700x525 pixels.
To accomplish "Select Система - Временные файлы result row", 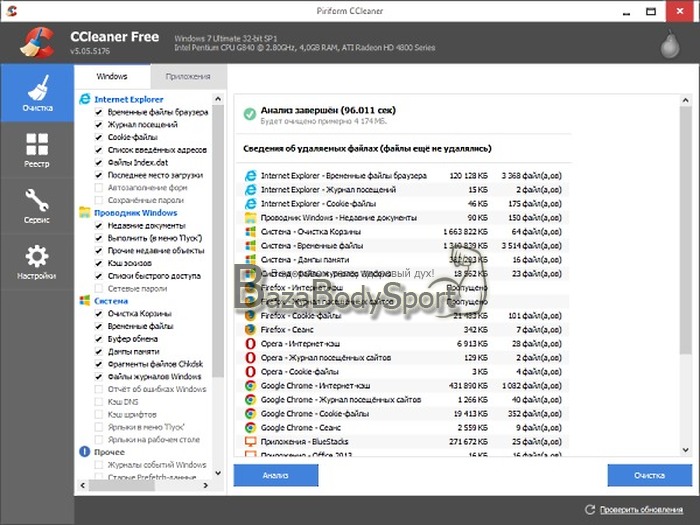I will [403, 246].
